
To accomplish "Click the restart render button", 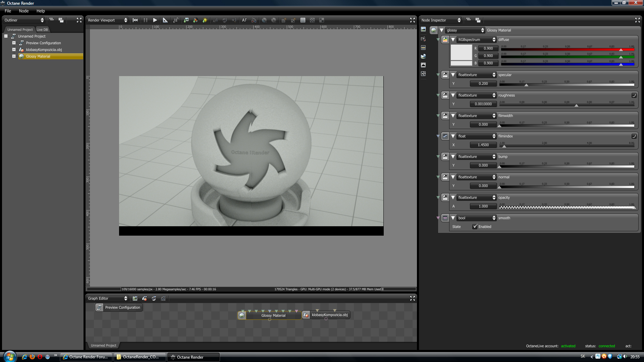I will click(135, 20).
